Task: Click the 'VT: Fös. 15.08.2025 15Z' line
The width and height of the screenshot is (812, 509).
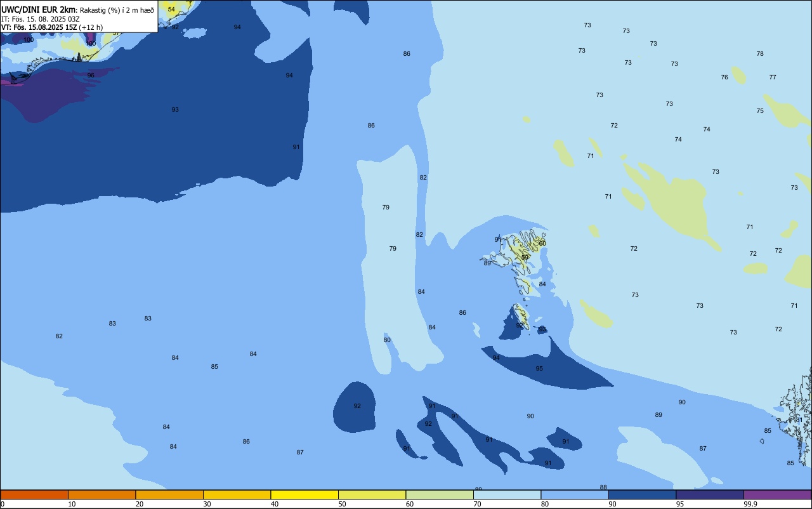Action: [x=39, y=27]
